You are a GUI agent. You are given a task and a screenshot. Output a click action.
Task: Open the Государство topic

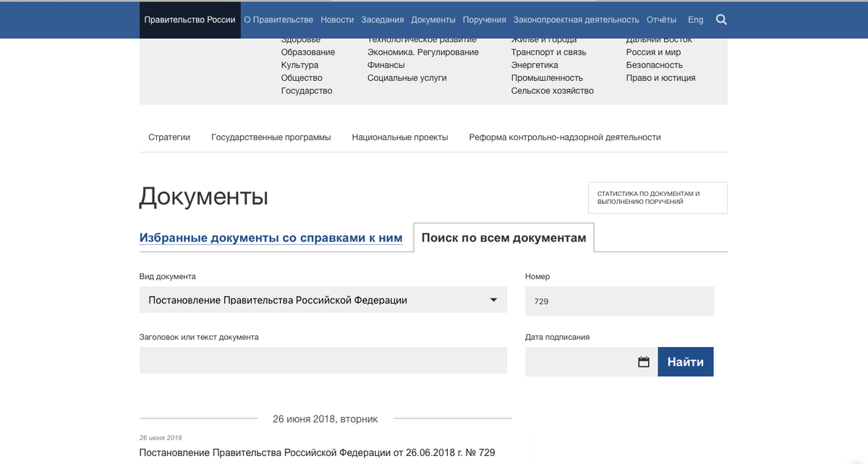pyautogui.click(x=307, y=91)
